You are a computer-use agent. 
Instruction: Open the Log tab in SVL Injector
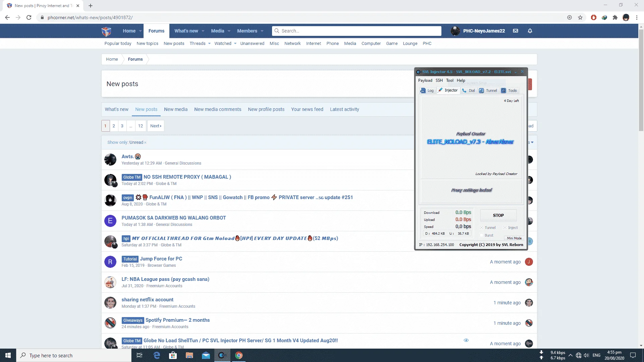(427, 90)
